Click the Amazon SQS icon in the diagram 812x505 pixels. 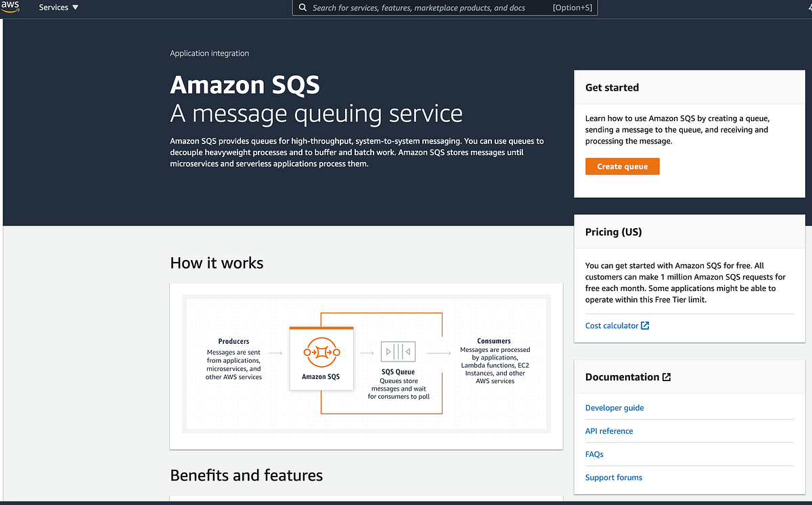point(321,352)
